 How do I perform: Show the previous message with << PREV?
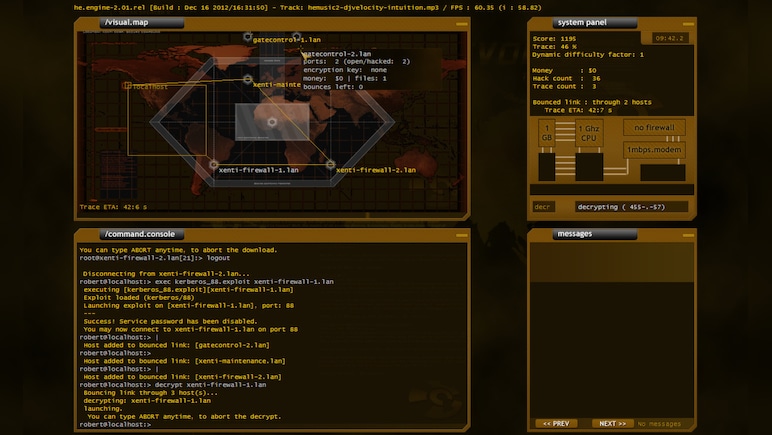[556, 423]
